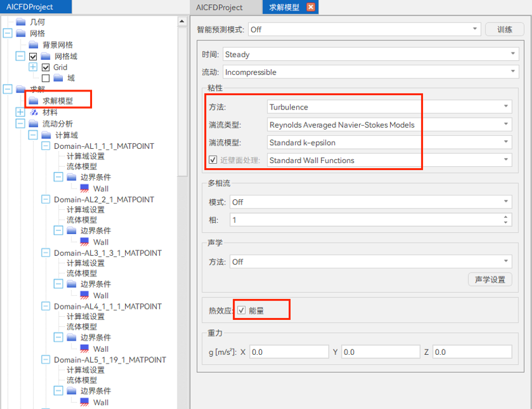Click 边界条件 folder icon under Domain-AL3_1_3_1_MATPOINT

[x=72, y=284]
